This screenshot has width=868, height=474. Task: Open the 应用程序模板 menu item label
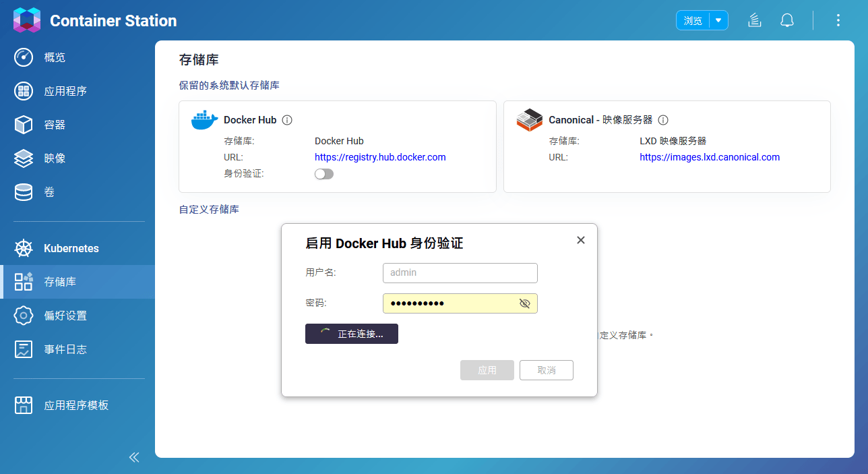coord(76,405)
